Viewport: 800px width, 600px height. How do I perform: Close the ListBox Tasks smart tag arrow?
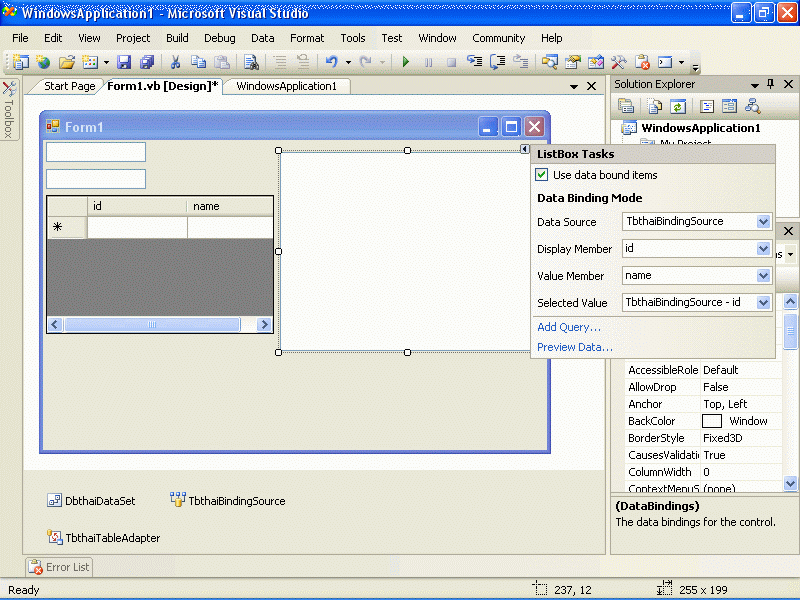pos(524,149)
